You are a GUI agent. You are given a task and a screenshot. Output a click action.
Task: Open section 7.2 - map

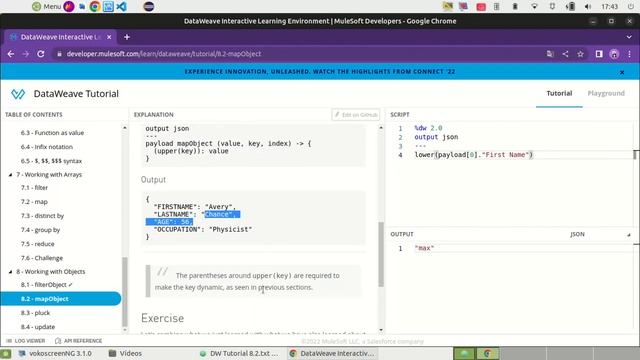tap(34, 202)
